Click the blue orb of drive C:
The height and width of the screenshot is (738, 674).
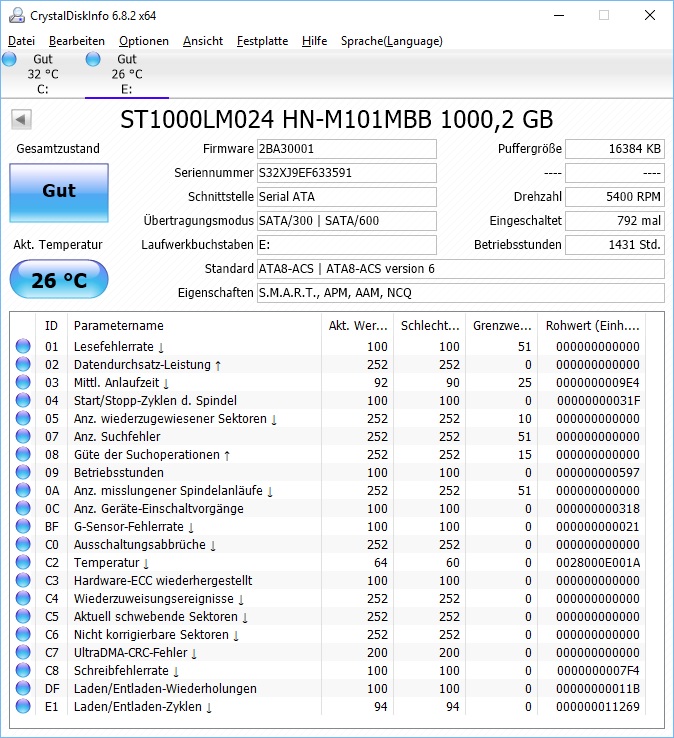[x=9, y=59]
